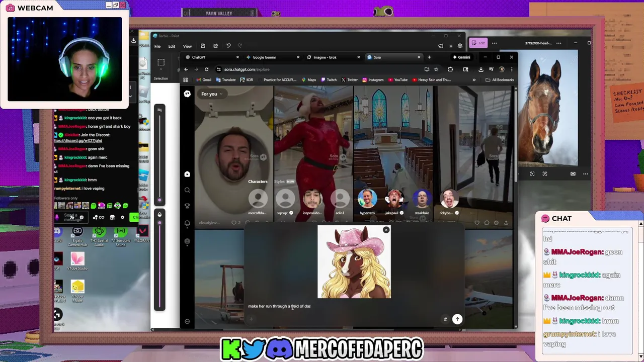Select jakepaul character
The width and height of the screenshot is (644, 362).
click(x=394, y=201)
